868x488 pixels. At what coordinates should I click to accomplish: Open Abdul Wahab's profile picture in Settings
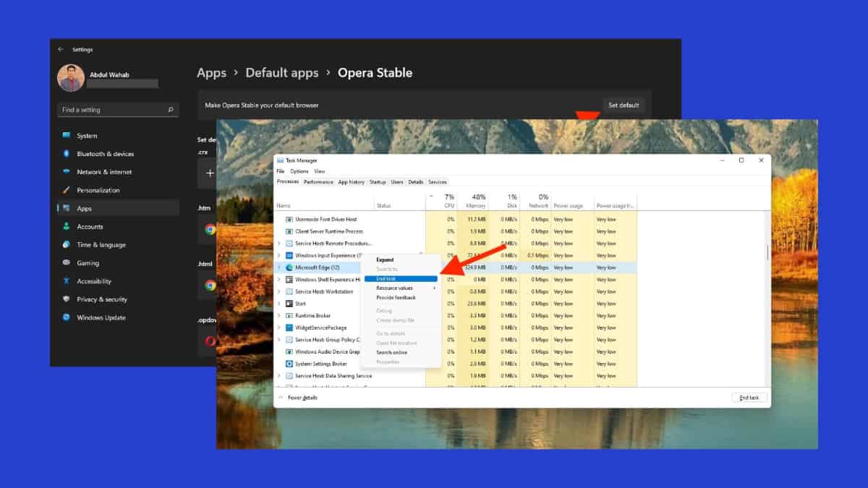[71, 78]
